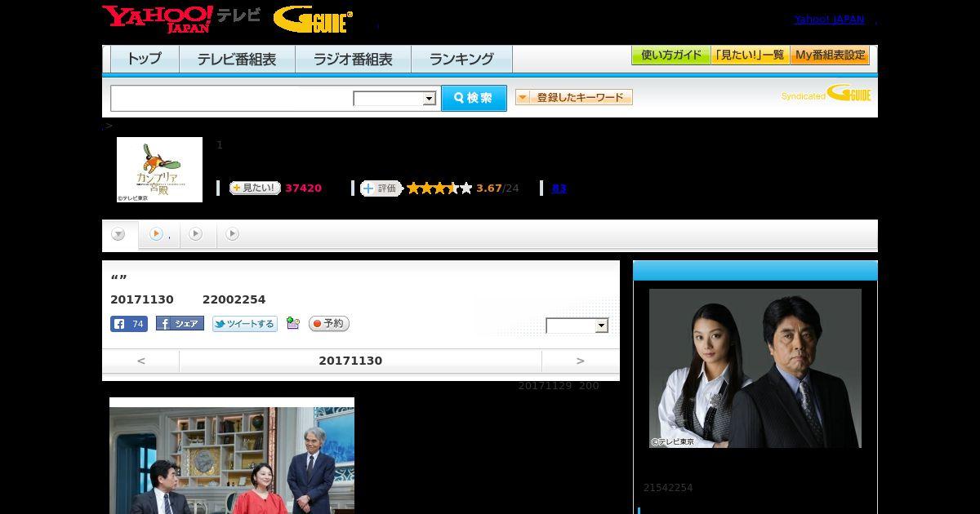Viewport: 980px width, 514px height.
Task: Expand 登録したキーワード dropdown
Action: (x=574, y=97)
